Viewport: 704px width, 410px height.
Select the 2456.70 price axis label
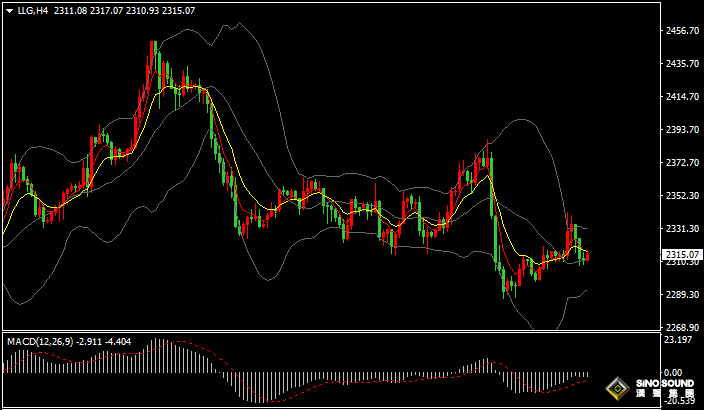pos(681,31)
